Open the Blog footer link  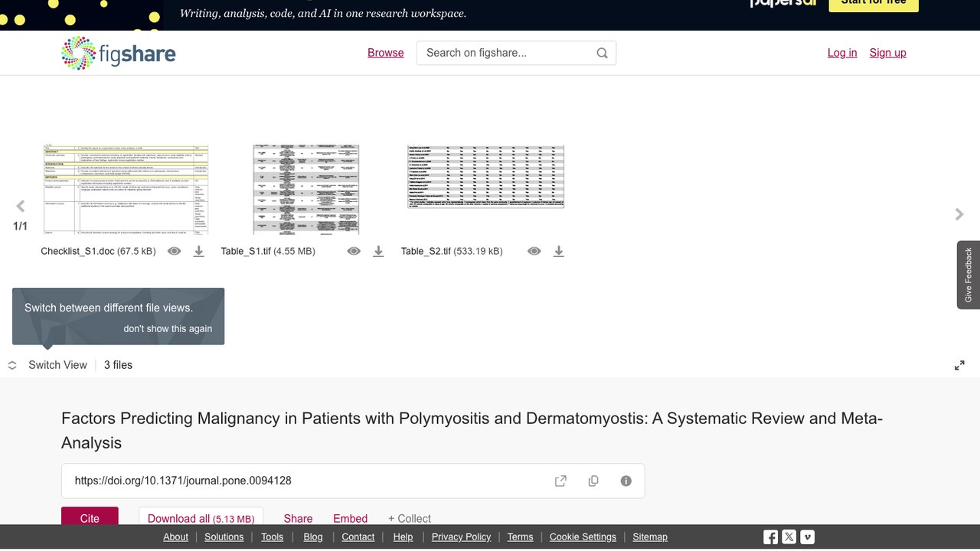coord(313,537)
